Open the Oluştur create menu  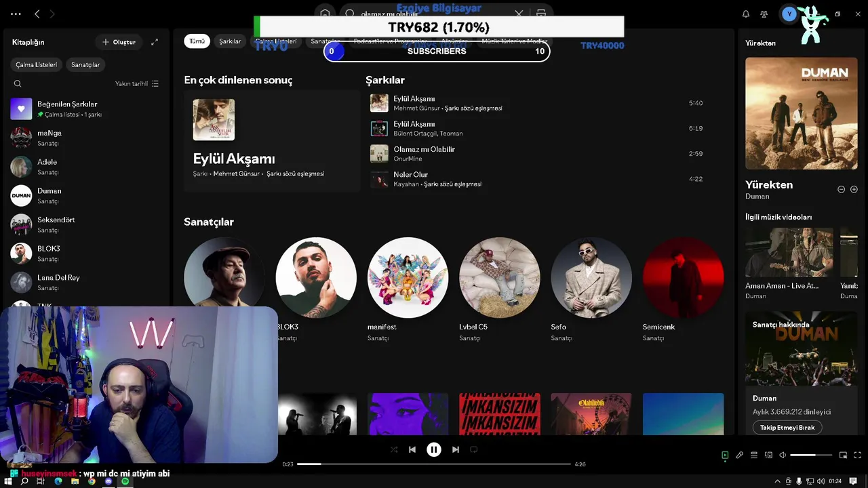[119, 42]
